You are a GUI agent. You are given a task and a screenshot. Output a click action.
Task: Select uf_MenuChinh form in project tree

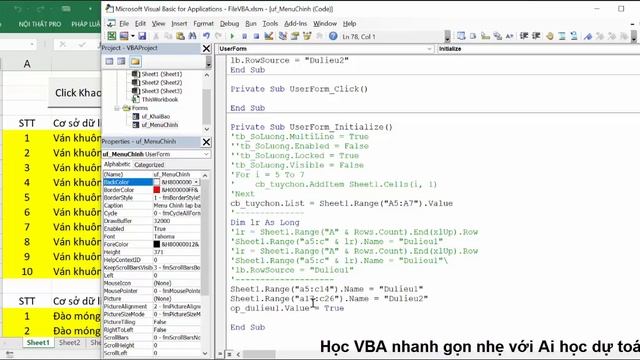[x=160, y=125]
